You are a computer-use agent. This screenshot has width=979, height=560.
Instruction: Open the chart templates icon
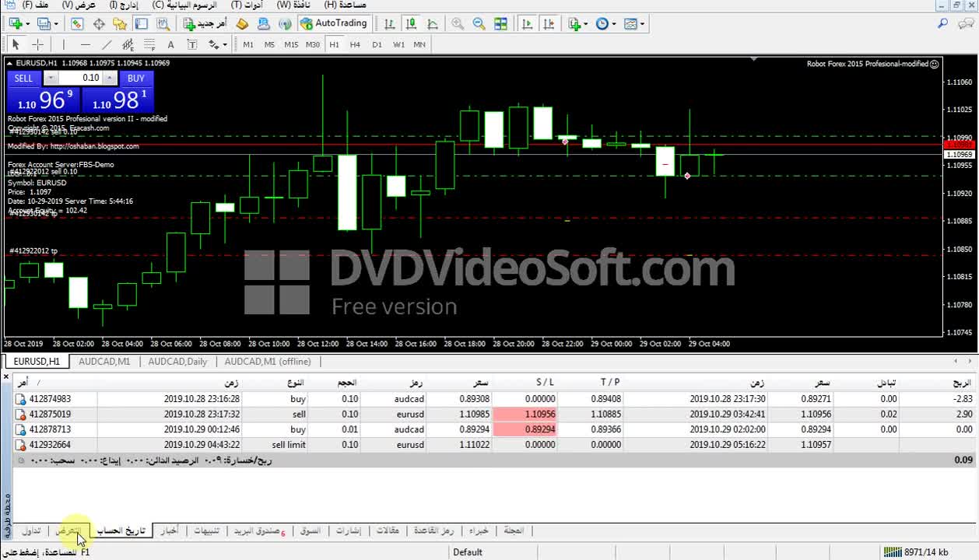pos(630,24)
